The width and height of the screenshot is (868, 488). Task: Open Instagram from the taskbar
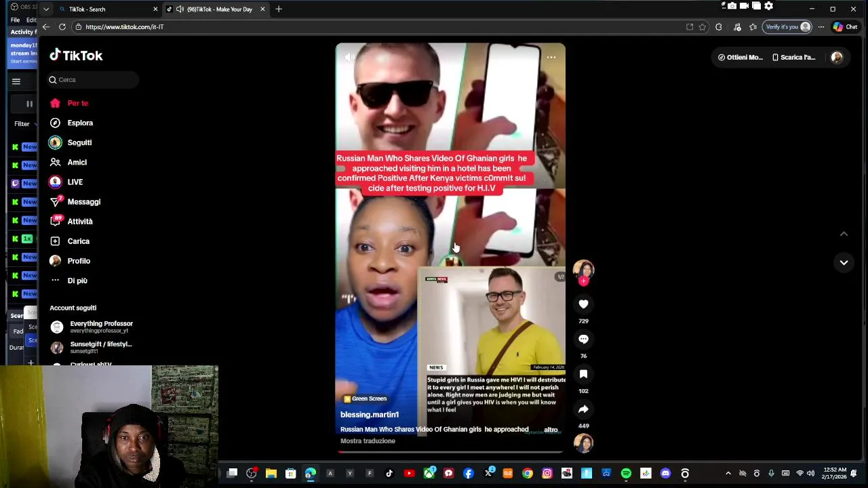(x=547, y=473)
